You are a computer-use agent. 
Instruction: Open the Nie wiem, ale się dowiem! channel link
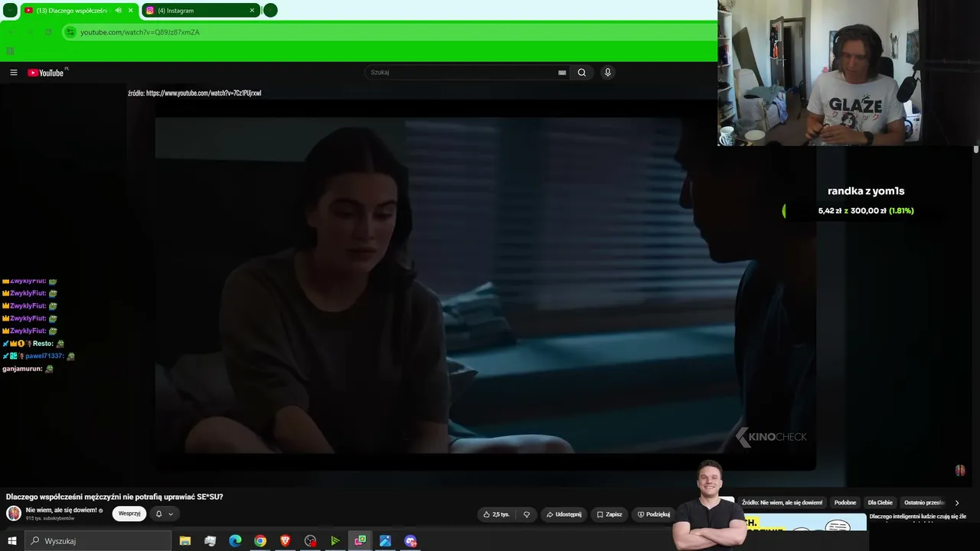pos(61,510)
